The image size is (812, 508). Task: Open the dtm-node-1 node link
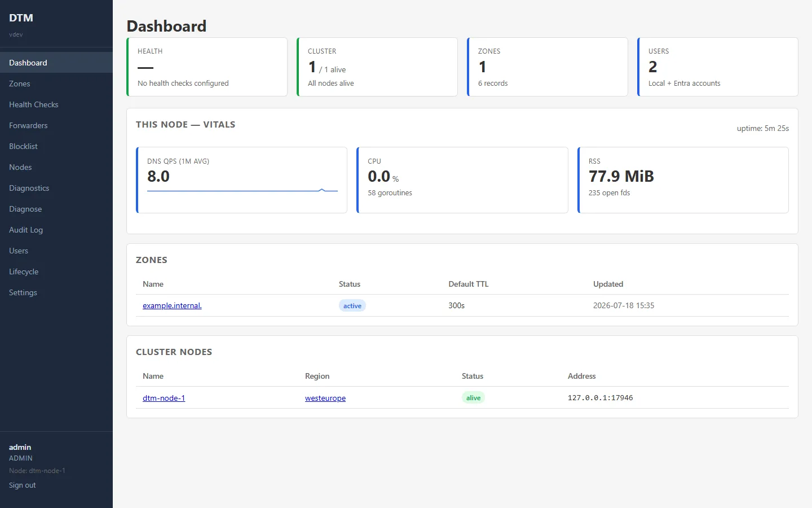click(164, 398)
